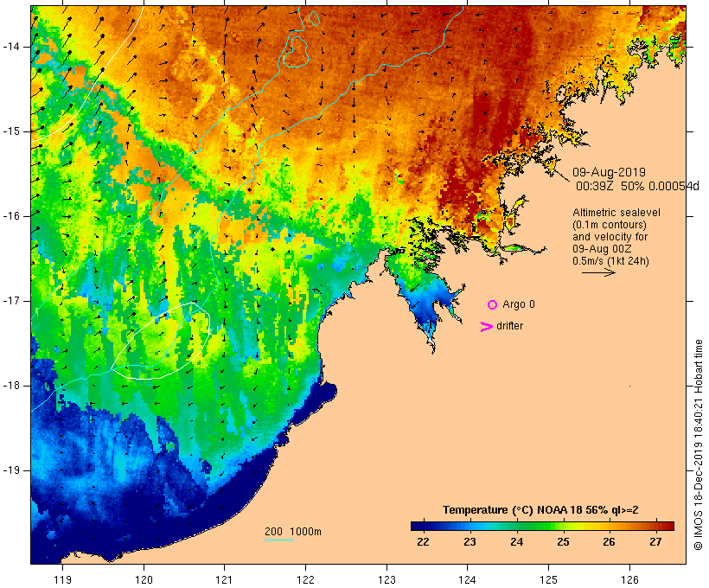Click the '0.5m/s (1kt 24h)' label
Image resolution: width=709 pixels, height=588 pixels.
[x=610, y=261]
